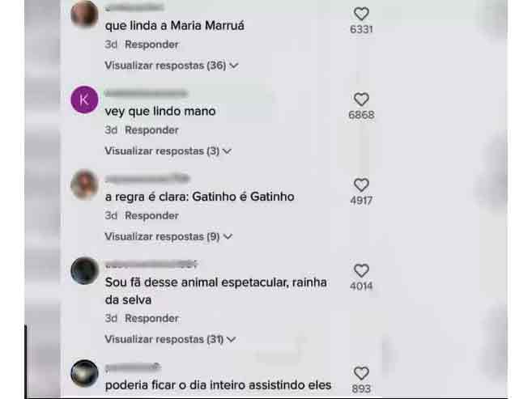532x399 pixels.
Task: Open the purple K avatar profile
Action: [x=84, y=100]
